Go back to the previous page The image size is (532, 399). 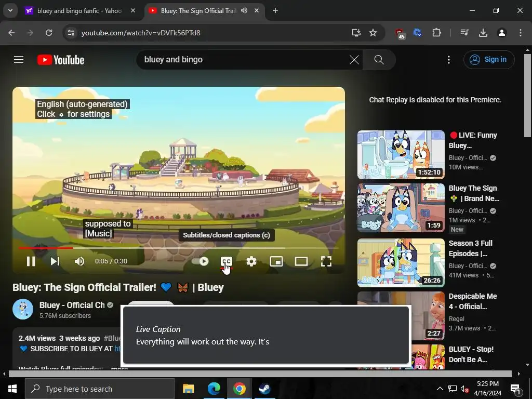coord(11,33)
